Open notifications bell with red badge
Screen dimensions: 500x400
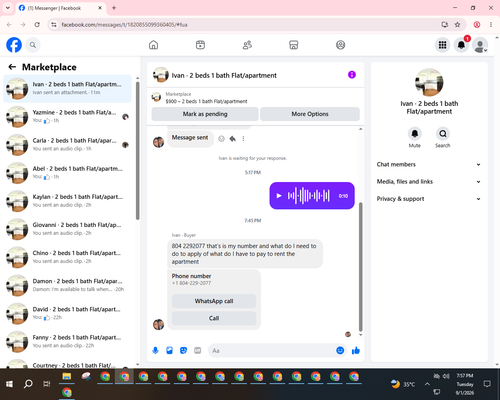point(461,45)
